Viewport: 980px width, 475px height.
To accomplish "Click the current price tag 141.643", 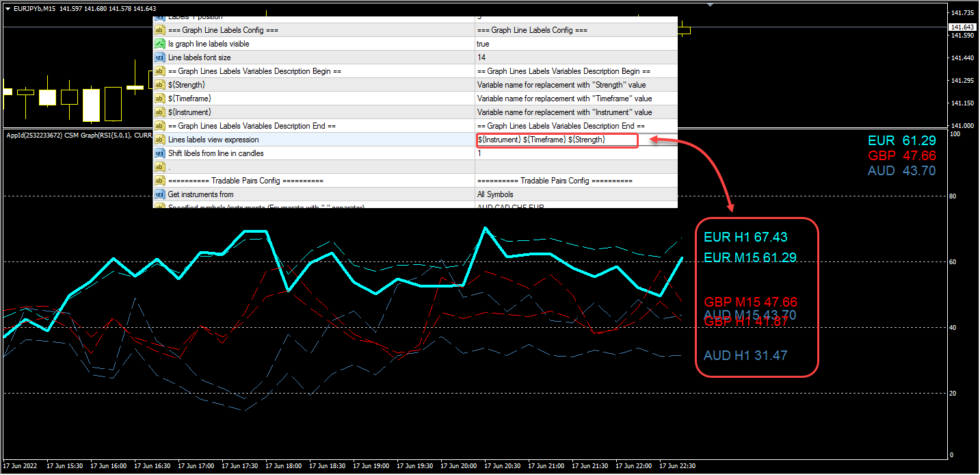I will 963,27.
